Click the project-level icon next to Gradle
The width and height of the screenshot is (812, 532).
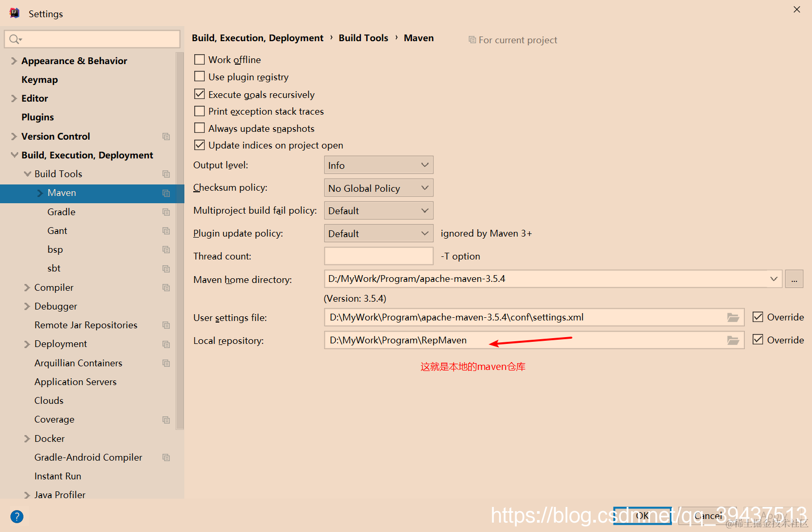click(x=166, y=212)
